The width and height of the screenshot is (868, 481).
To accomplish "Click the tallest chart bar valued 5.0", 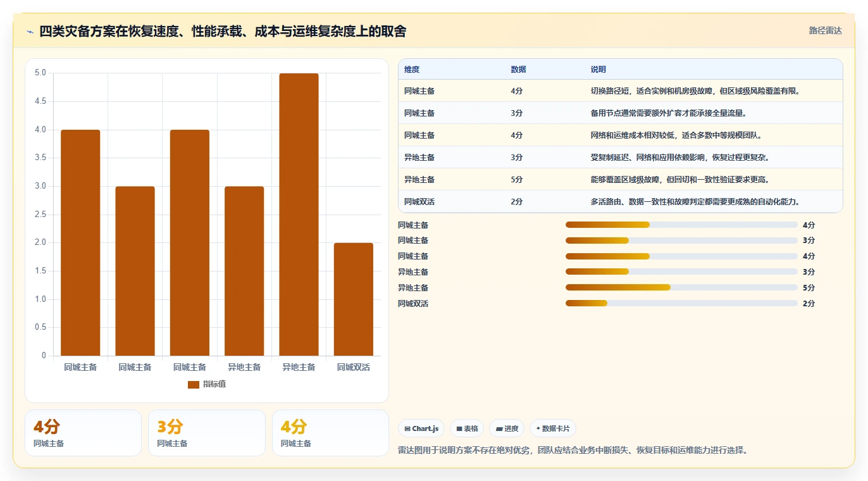I will (299, 215).
